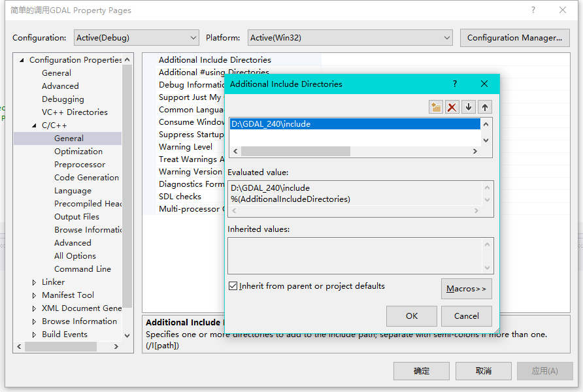Move directory line down with arrow icon

(x=469, y=107)
